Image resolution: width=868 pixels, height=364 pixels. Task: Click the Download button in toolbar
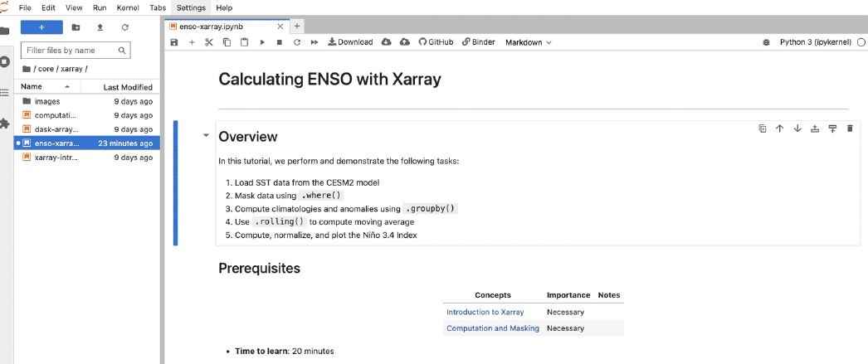350,42
